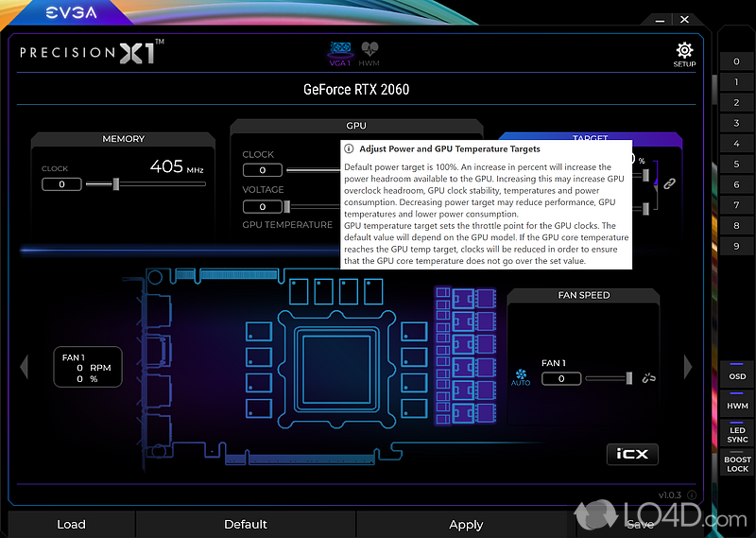Click the GPU voltage input field
The image size is (756, 538).
(263, 207)
